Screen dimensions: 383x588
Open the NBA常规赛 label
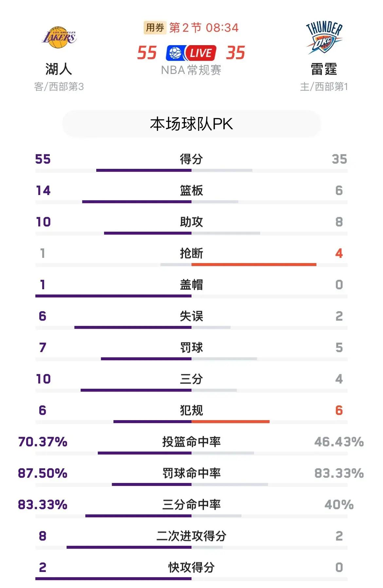pos(191,69)
